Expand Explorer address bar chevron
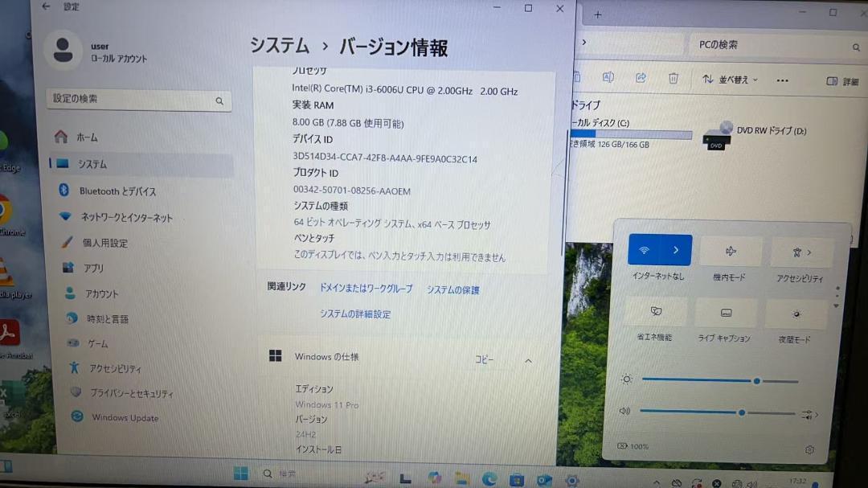The height and width of the screenshot is (488, 868). (584, 42)
